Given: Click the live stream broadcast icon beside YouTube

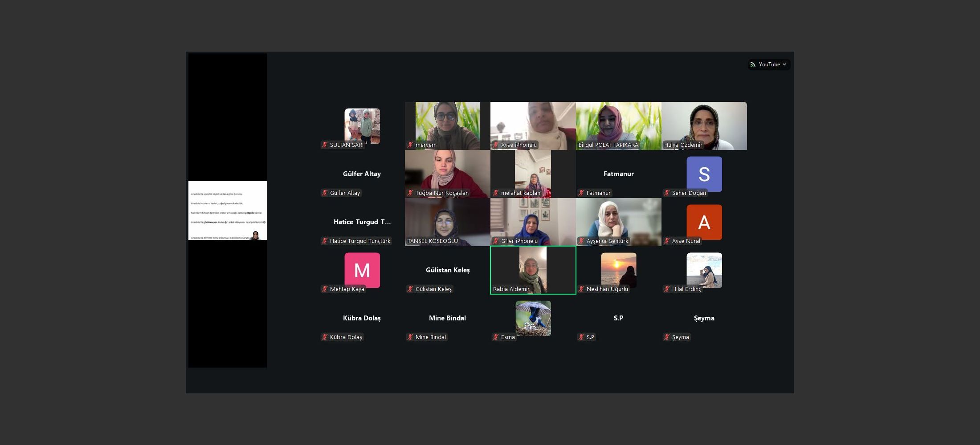Looking at the screenshot, I should (x=753, y=65).
